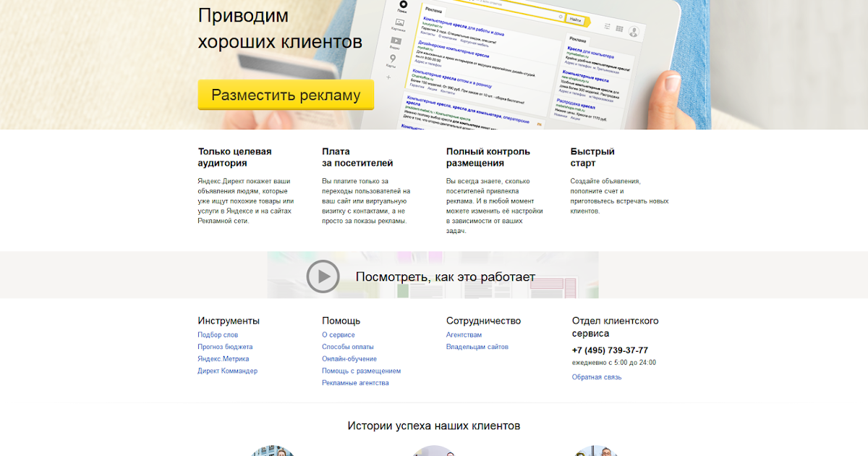Play the Посмотреть, как это работает video

323,276
